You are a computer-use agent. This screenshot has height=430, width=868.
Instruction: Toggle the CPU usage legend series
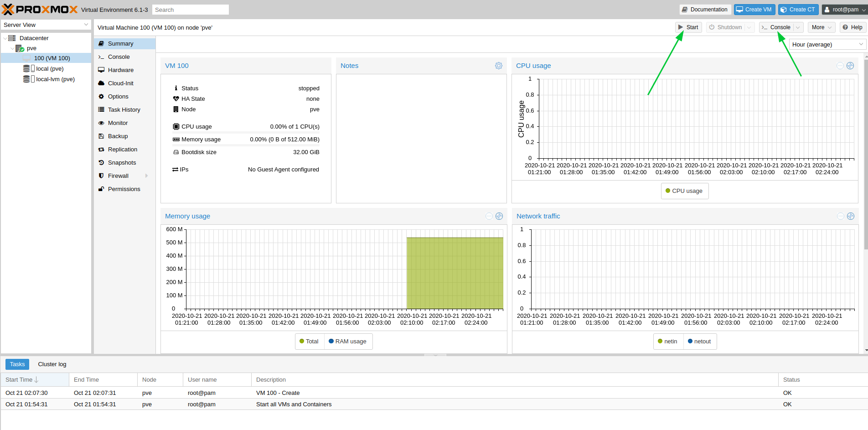pyautogui.click(x=685, y=191)
